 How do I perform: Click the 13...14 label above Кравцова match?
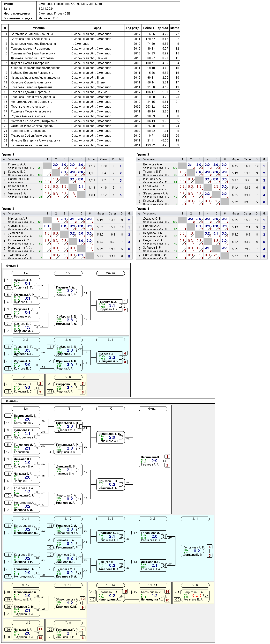point(110,585)
